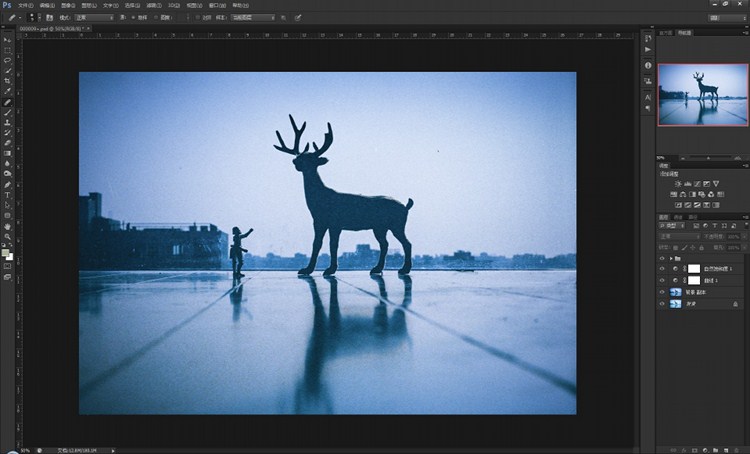
Task: Click the layer opacity field
Action: click(x=733, y=236)
